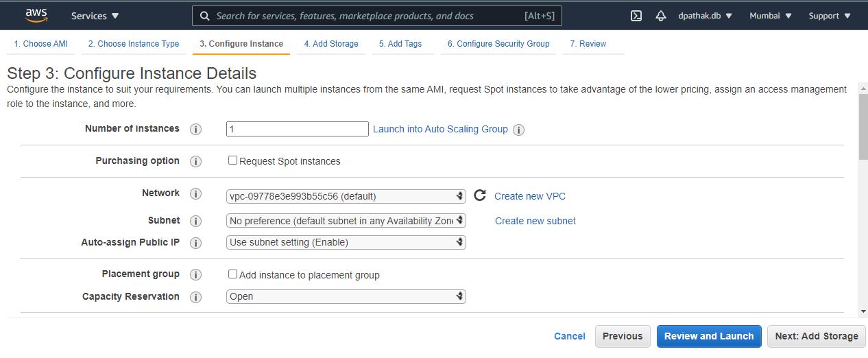Open the Network VPC dropdown

pos(346,196)
